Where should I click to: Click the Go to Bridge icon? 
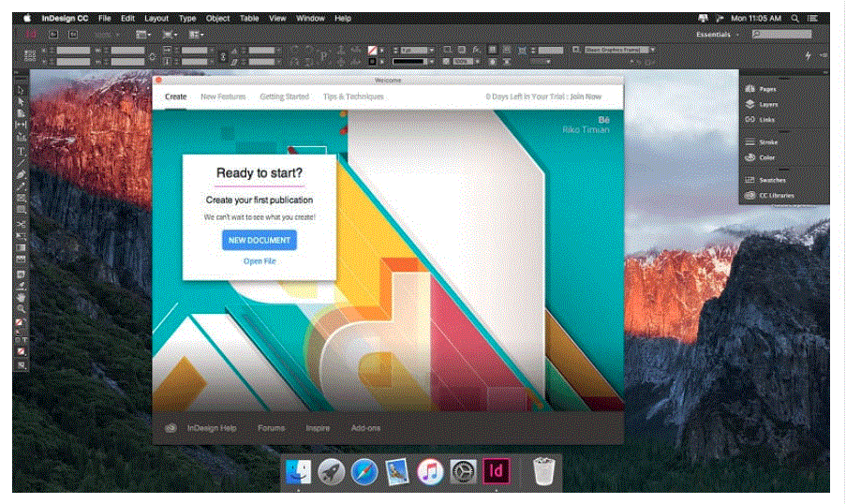point(53,35)
